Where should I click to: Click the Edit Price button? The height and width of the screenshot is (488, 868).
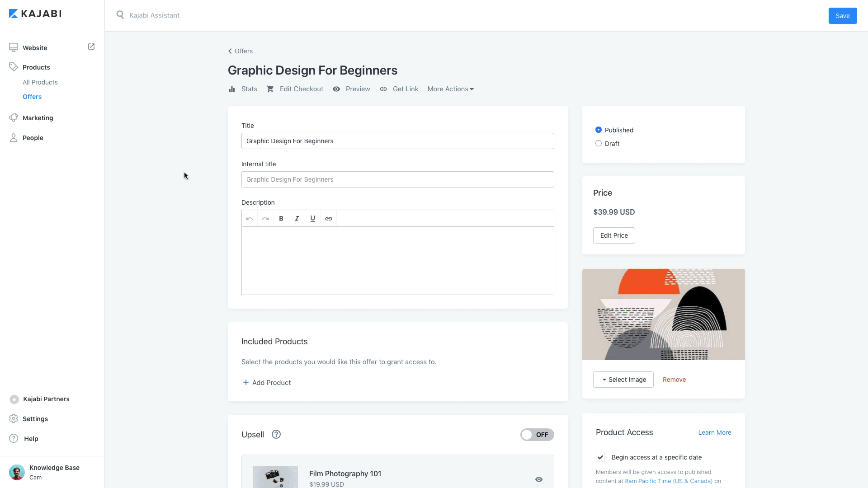pyautogui.click(x=614, y=235)
